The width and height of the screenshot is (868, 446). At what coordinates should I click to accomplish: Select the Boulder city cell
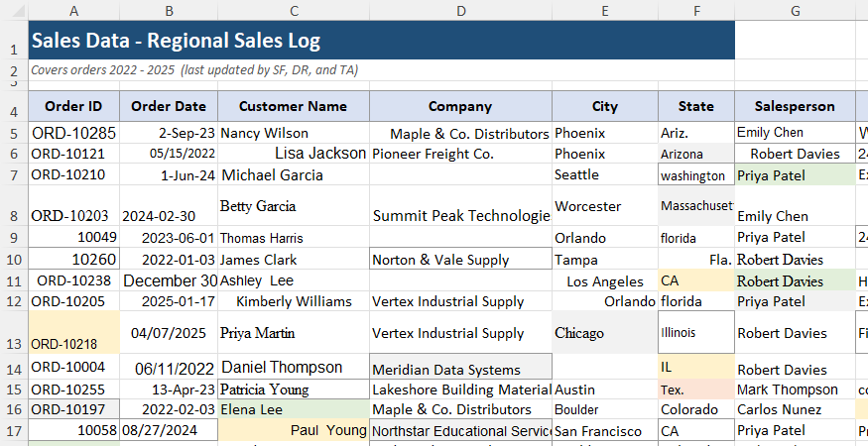click(605, 409)
